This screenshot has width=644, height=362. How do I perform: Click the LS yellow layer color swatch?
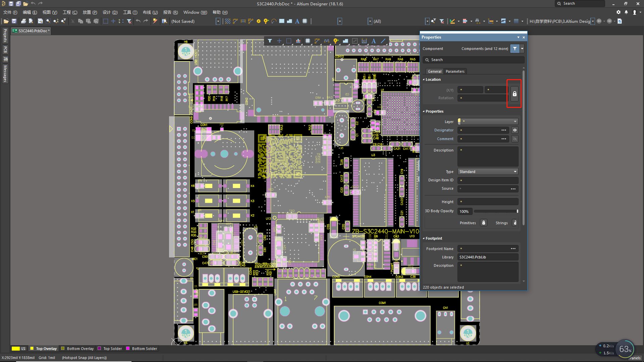(16, 349)
